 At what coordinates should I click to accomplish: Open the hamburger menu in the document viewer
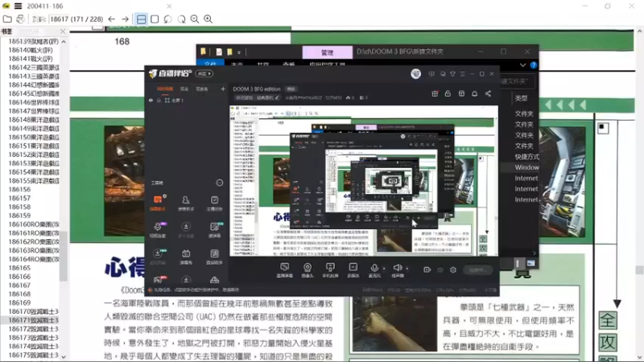pos(18,6)
